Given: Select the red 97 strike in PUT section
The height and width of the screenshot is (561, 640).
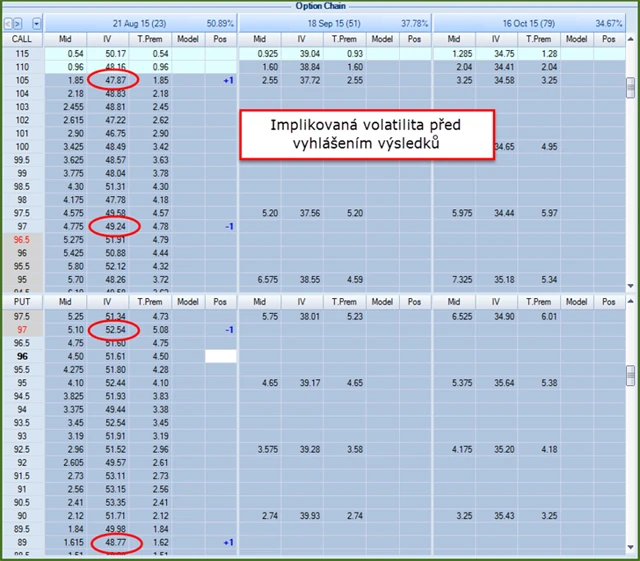Looking at the screenshot, I should tap(22, 329).
